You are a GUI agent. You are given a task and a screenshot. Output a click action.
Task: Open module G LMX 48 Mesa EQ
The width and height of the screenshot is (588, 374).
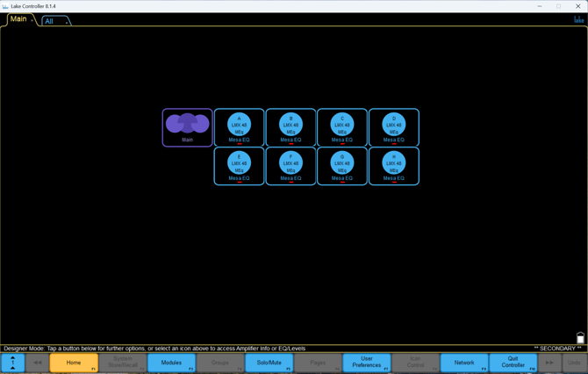[342, 165]
